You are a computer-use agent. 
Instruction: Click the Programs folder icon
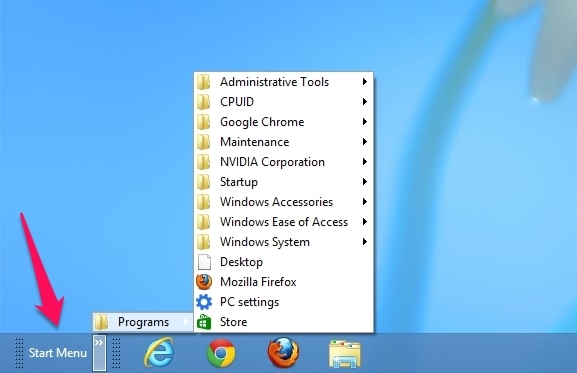pyautogui.click(x=101, y=322)
